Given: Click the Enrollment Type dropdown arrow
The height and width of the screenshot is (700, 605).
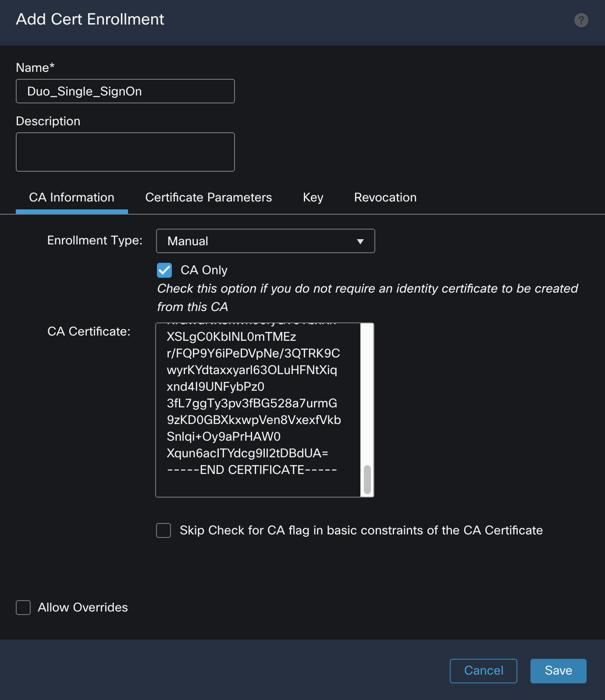Looking at the screenshot, I should (x=360, y=241).
